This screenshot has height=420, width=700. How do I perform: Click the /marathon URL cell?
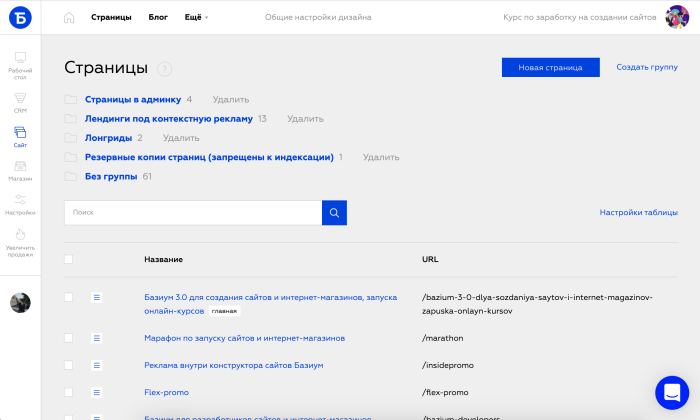tap(442, 338)
